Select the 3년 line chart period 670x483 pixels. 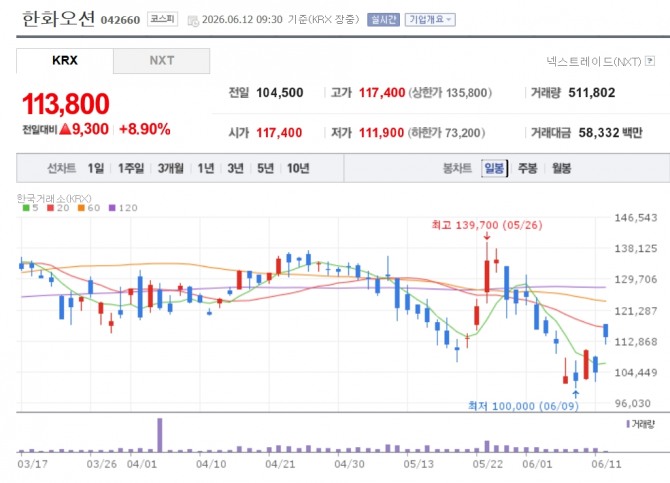[235, 168]
